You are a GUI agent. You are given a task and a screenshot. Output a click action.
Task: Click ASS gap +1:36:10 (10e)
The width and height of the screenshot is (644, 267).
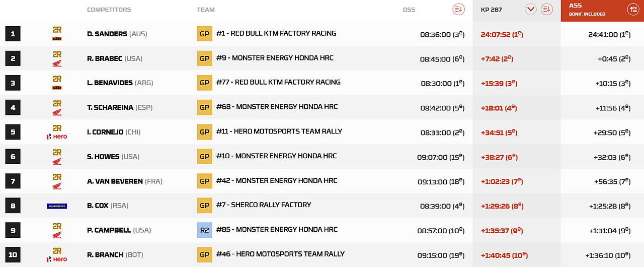pos(608,255)
